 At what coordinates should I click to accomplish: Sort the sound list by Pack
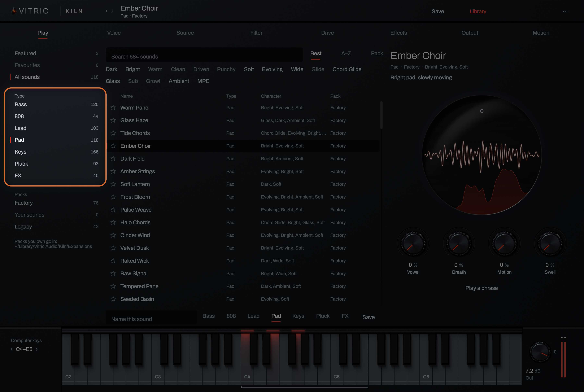tap(377, 53)
